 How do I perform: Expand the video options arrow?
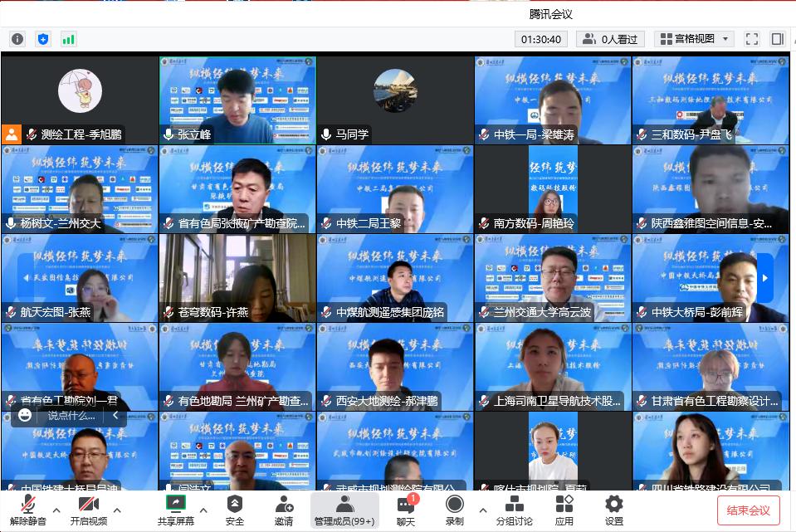tap(117, 510)
